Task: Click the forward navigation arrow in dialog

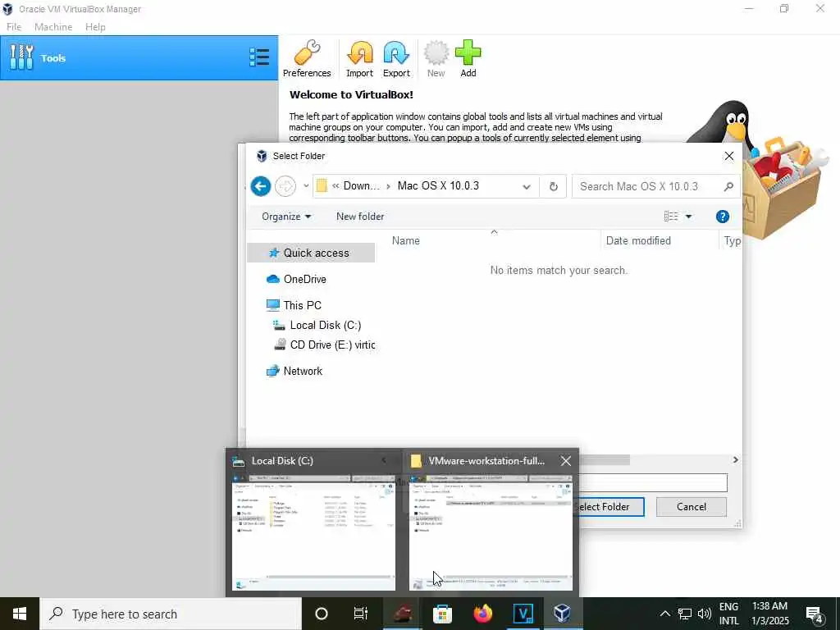Action: (285, 186)
